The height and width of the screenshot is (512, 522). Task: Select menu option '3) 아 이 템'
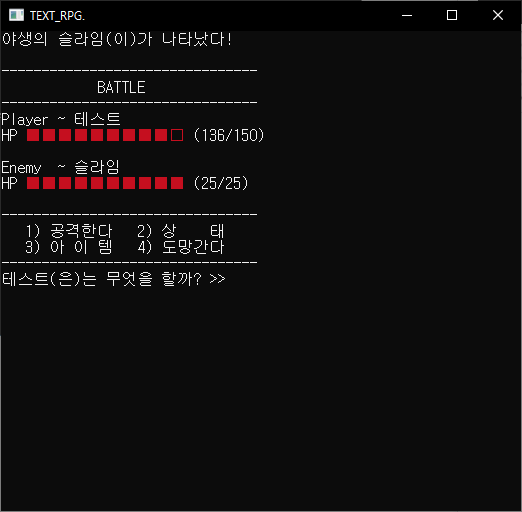pos(69,247)
